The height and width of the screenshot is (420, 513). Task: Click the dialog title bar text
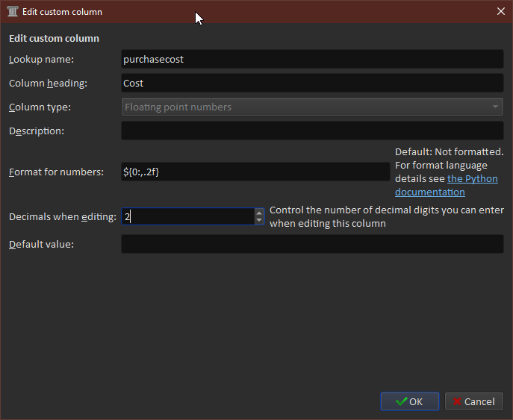pyautogui.click(x=66, y=12)
